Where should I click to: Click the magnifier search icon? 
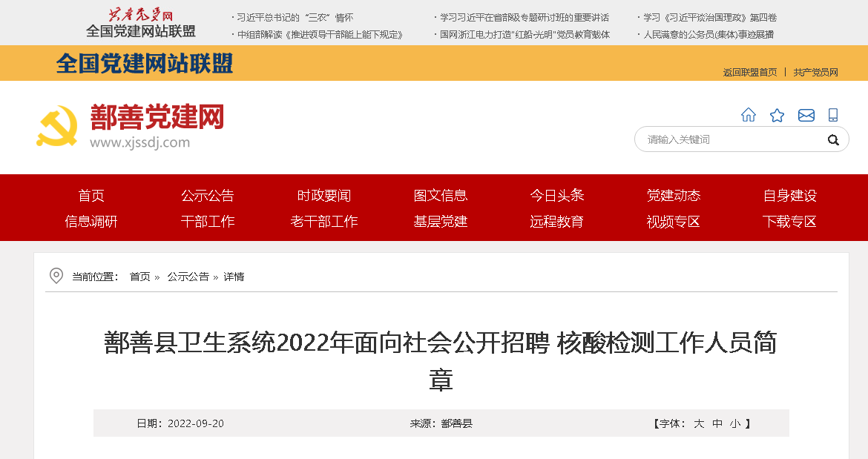(x=833, y=140)
